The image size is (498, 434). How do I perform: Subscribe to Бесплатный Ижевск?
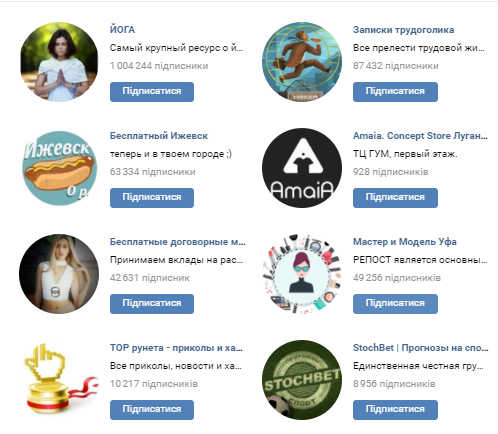point(152,198)
